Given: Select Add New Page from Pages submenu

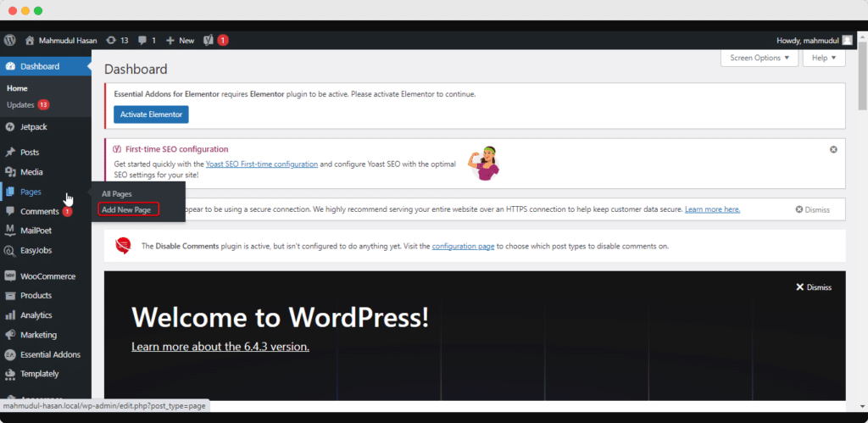Looking at the screenshot, I should 126,209.
